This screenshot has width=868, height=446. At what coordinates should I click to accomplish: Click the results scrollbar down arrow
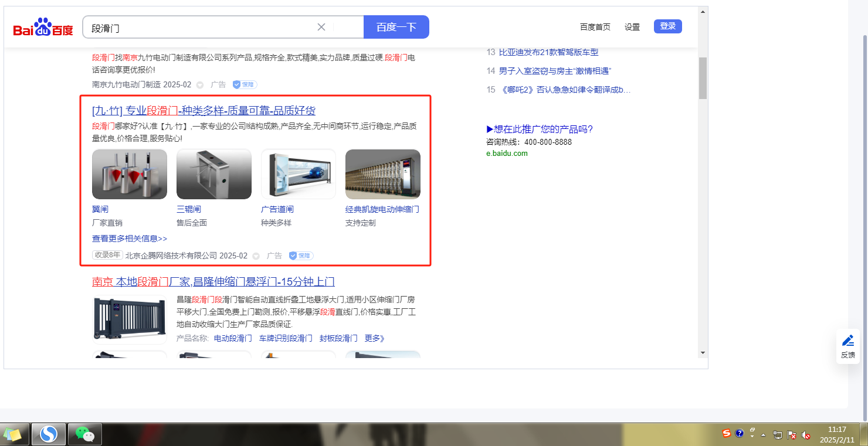[x=703, y=352]
